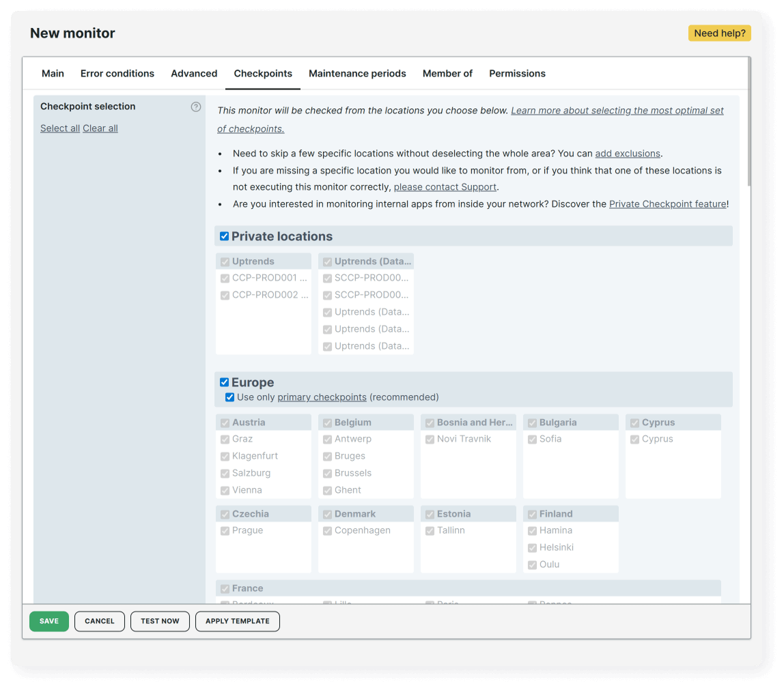Switch to the Permissions tab
This screenshot has height=688, width=784.
(x=517, y=74)
